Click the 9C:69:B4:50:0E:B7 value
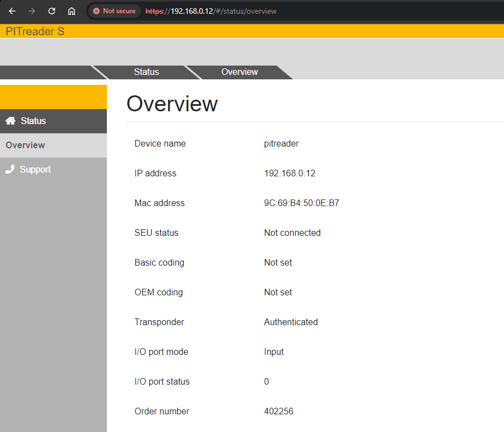Viewport: 504px width, 432px height. [301, 203]
